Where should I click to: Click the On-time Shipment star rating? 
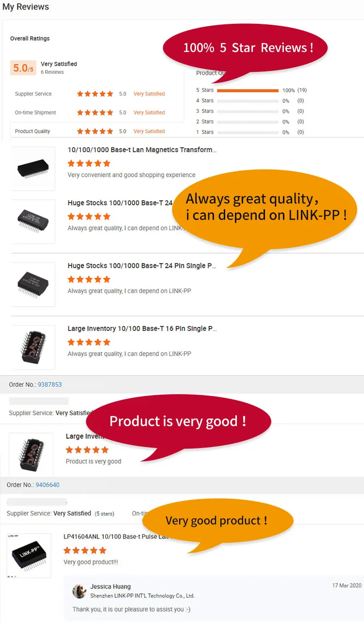click(x=95, y=112)
